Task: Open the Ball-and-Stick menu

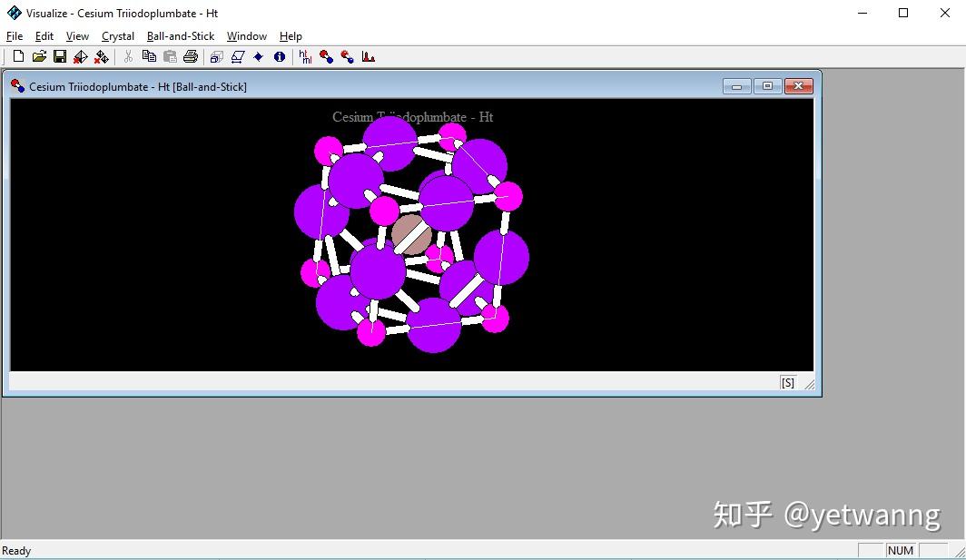Action: pyautogui.click(x=181, y=36)
